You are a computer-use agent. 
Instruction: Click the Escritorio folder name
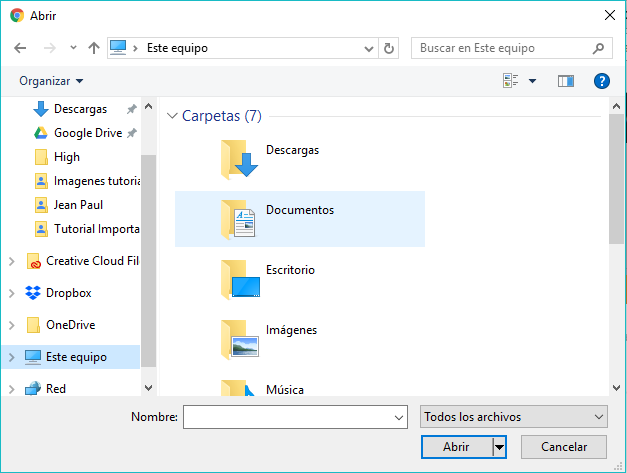pyautogui.click(x=290, y=270)
